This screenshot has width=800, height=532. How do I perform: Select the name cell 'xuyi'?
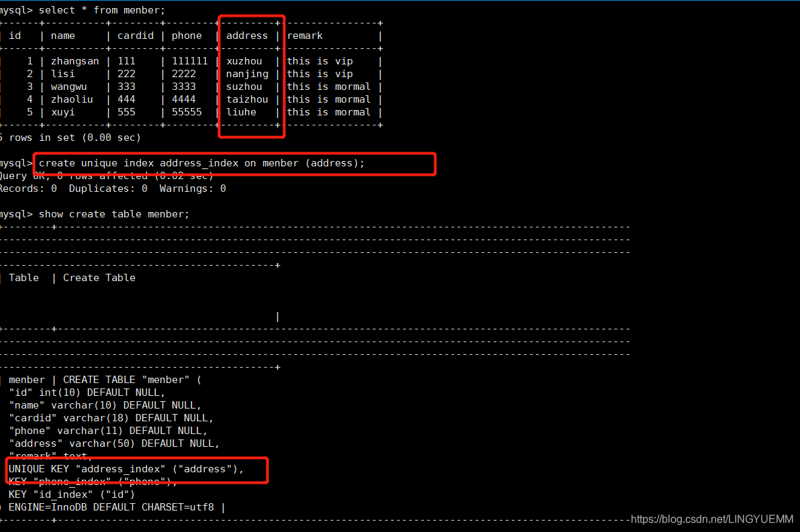(x=63, y=112)
